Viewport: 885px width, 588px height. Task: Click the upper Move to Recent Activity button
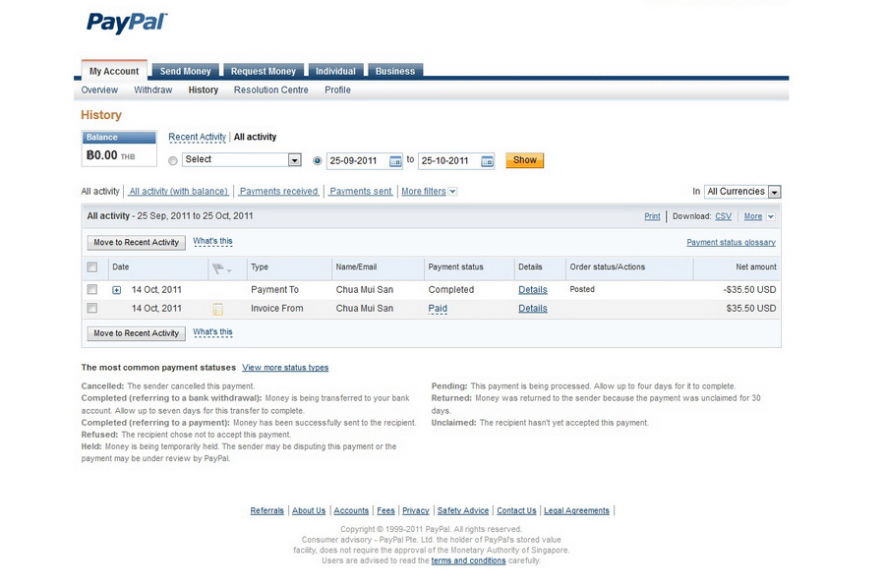pos(136,243)
